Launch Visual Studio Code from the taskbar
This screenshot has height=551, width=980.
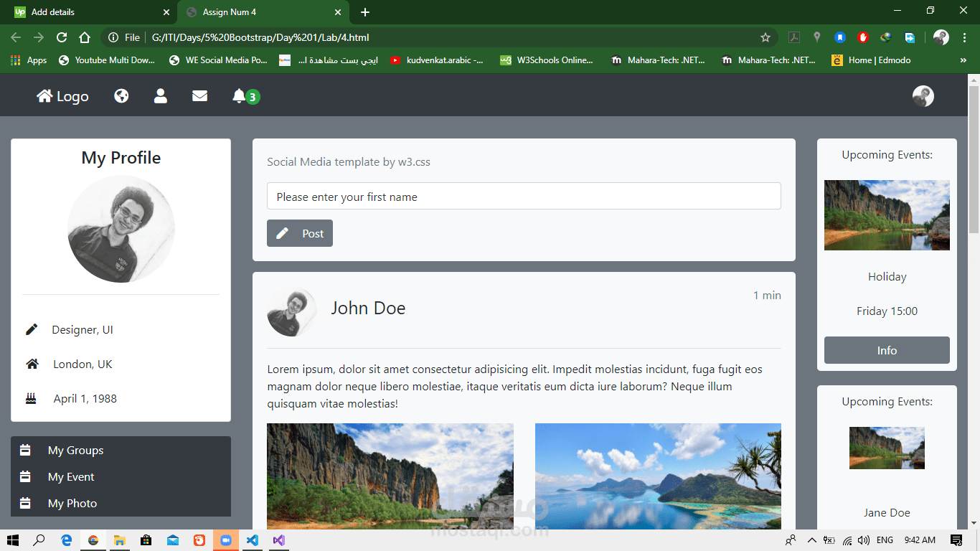pos(253,540)
